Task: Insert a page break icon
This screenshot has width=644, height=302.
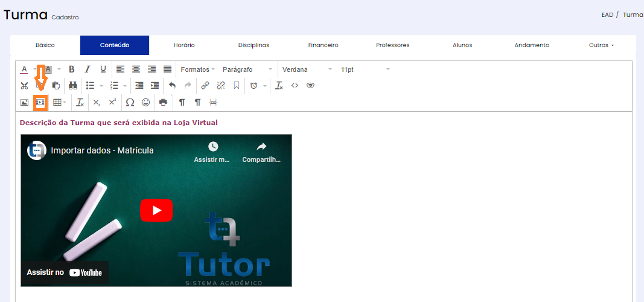Action: [213, 102]
